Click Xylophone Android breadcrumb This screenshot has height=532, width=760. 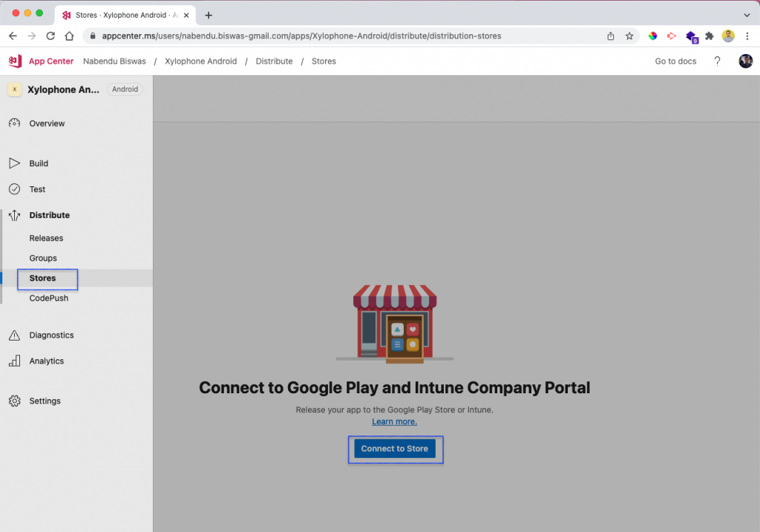pyautogui.click(x=200, y=61)
